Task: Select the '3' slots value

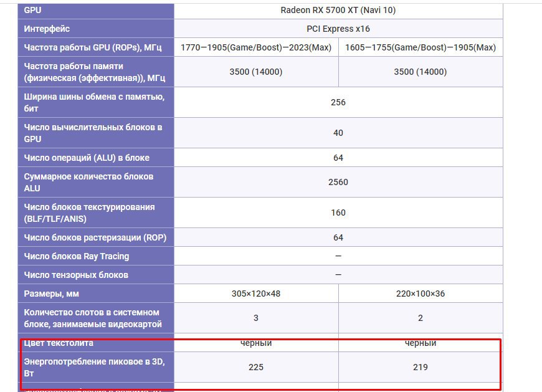Action: (256, 318)
